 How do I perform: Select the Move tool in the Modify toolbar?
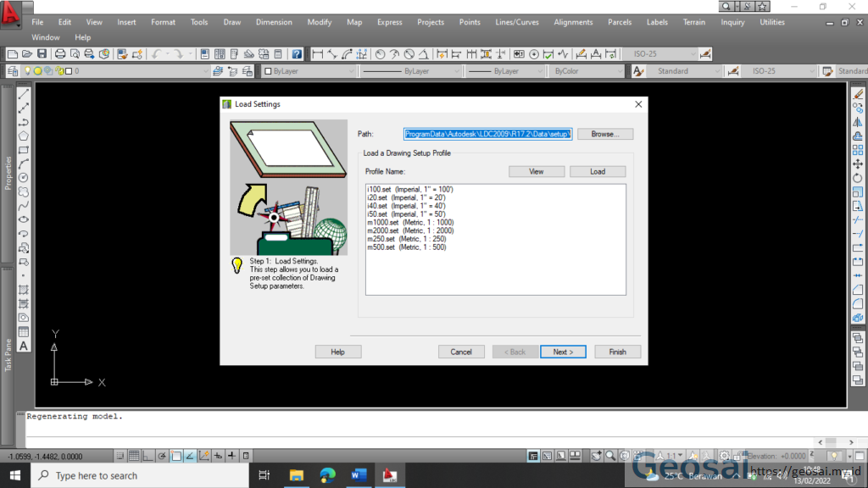[857, 164]
